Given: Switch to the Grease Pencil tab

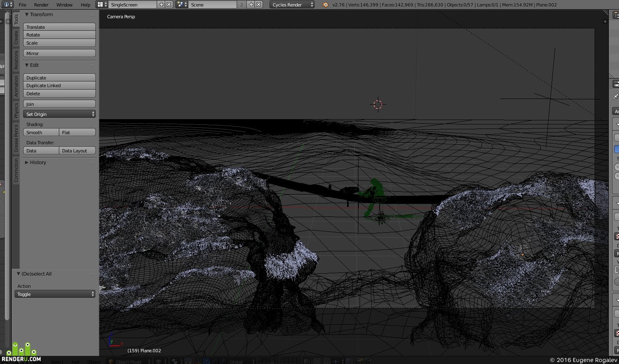Looking at the screenshot, I should 16,139.
